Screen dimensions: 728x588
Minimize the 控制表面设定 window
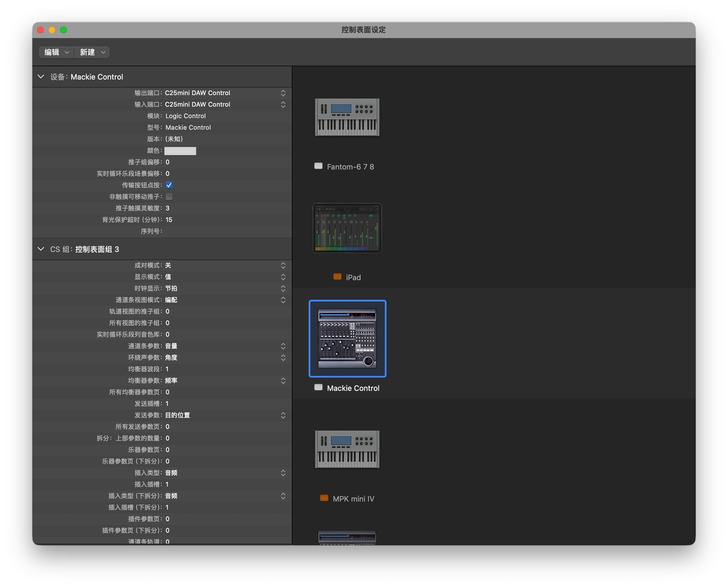click(52, 30)
